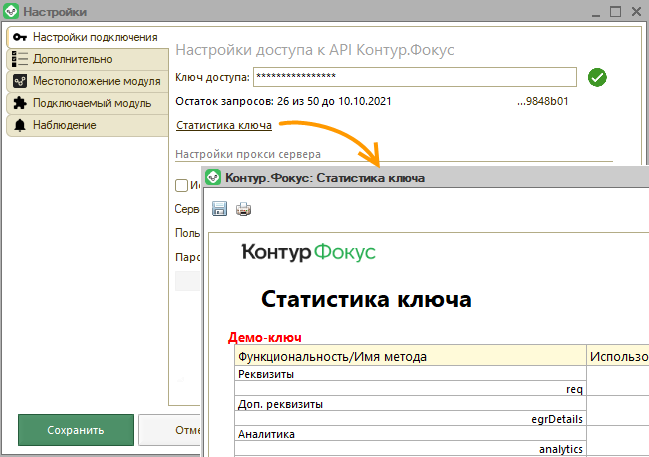Select the Настройки подключения tab
The image size is (649, 457).
pos(94,37)
